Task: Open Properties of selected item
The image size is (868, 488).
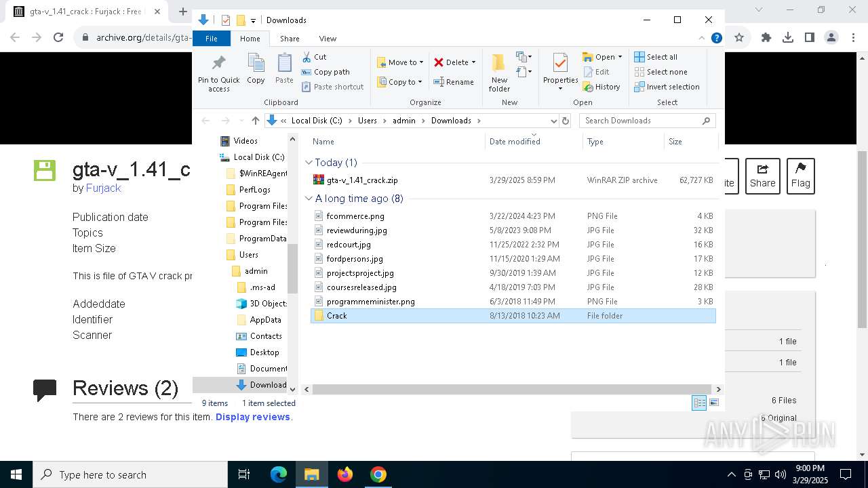Action: tap(560, 72)
